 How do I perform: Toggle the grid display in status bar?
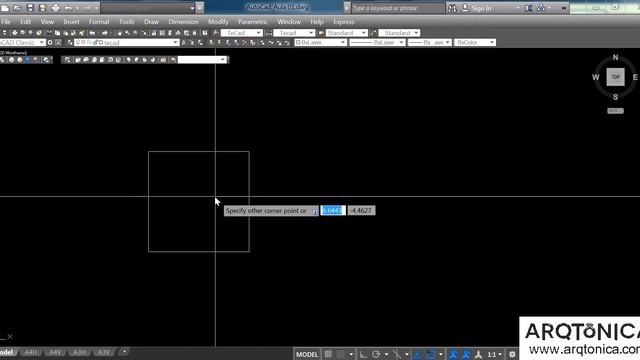click(x=328, y=354)
